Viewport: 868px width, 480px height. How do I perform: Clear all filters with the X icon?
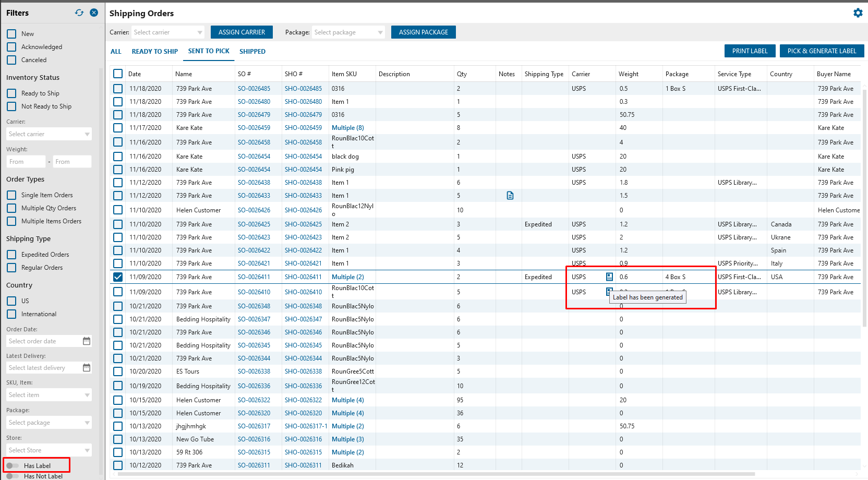[94, 13]
